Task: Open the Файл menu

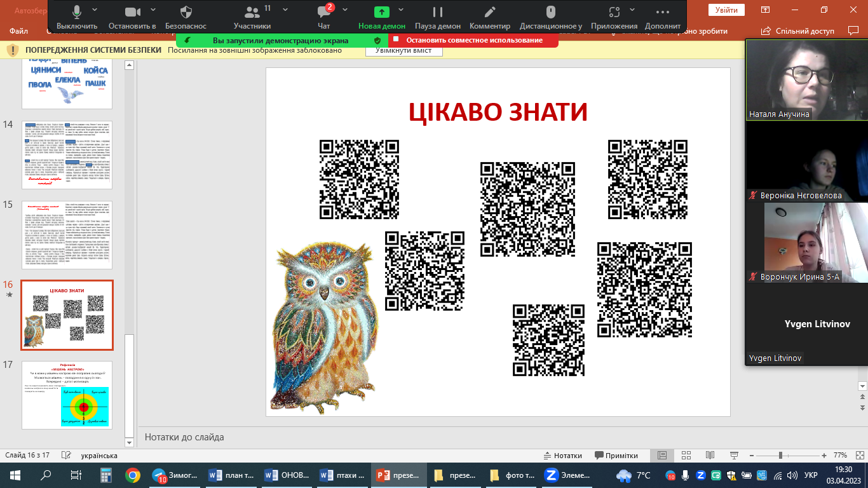Action: pos(19,31)
